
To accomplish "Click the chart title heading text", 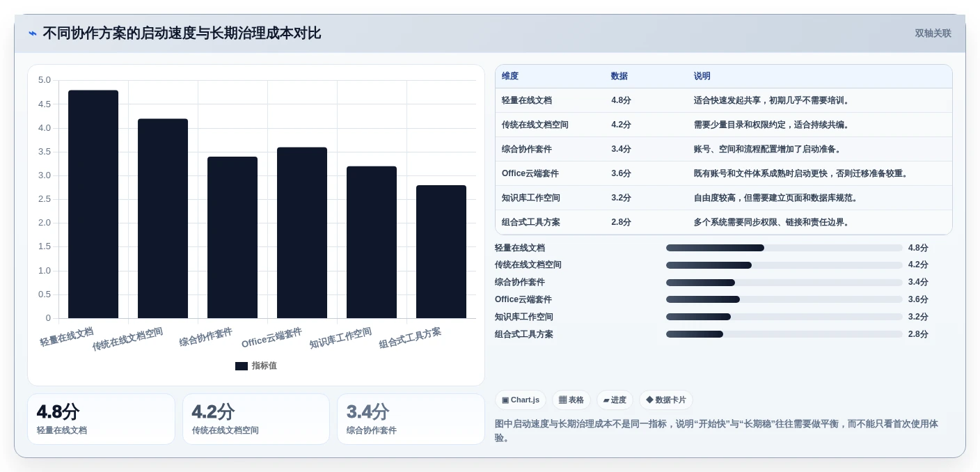I will click(182, 33).
